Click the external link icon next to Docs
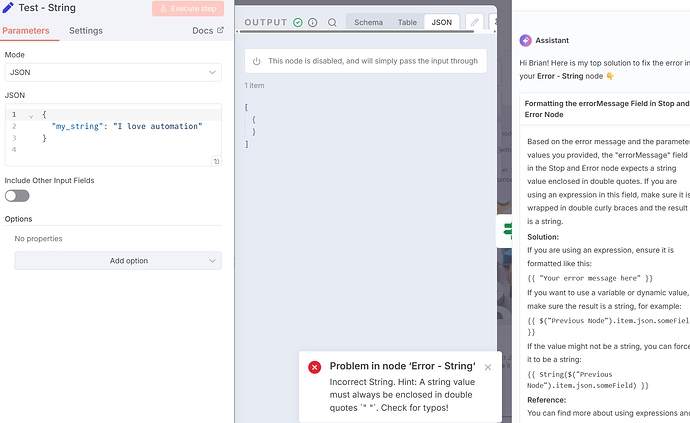The width and height of the screenshot is (690, 423). point(220,30)
